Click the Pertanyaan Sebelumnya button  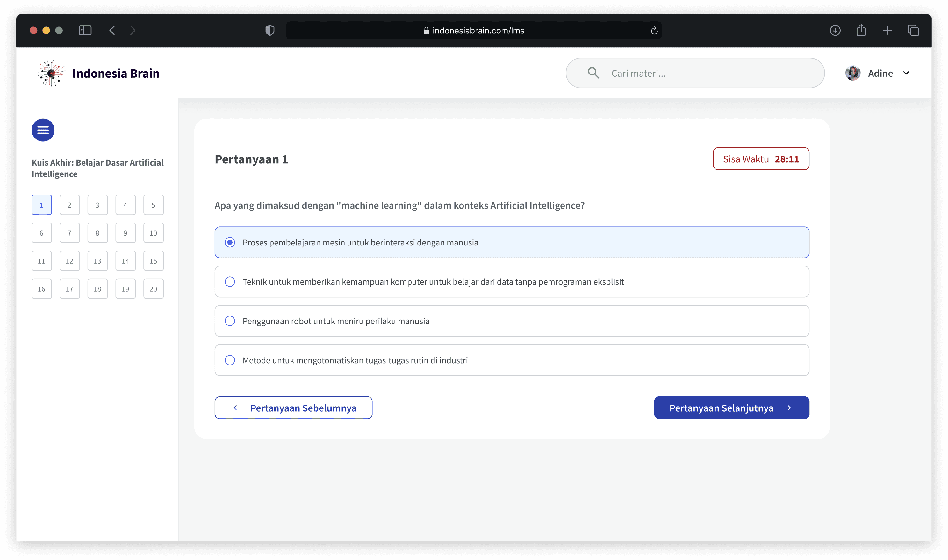point(293,408)
